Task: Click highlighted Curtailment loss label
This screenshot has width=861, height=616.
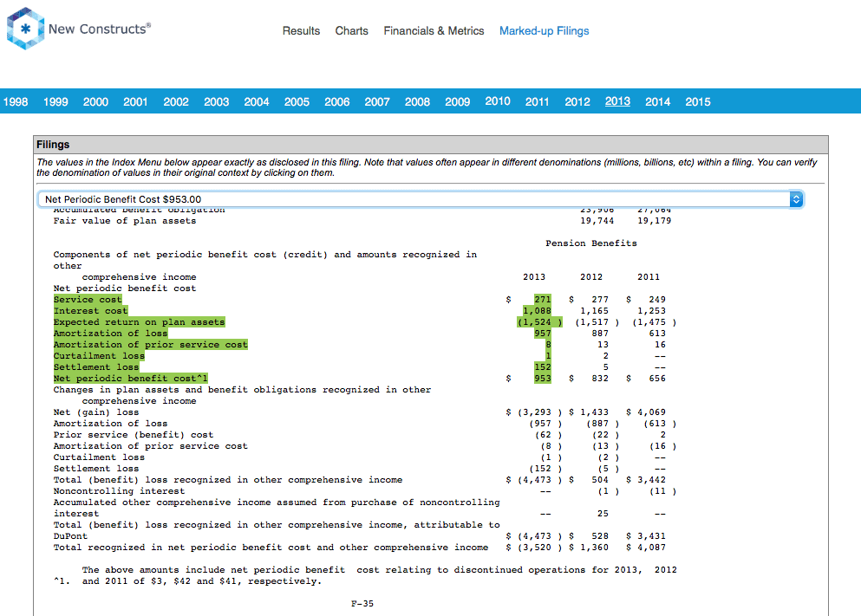Action: tap(99, 356)
